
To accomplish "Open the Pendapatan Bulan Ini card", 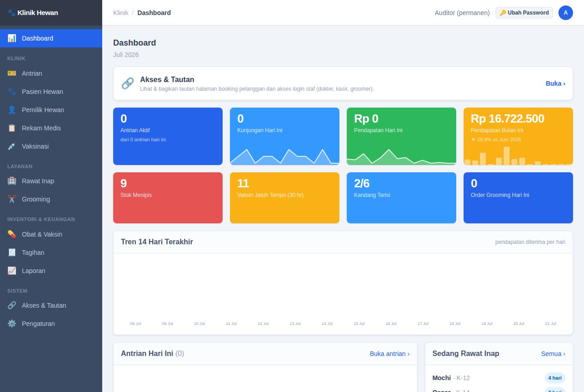I will 518,136.
